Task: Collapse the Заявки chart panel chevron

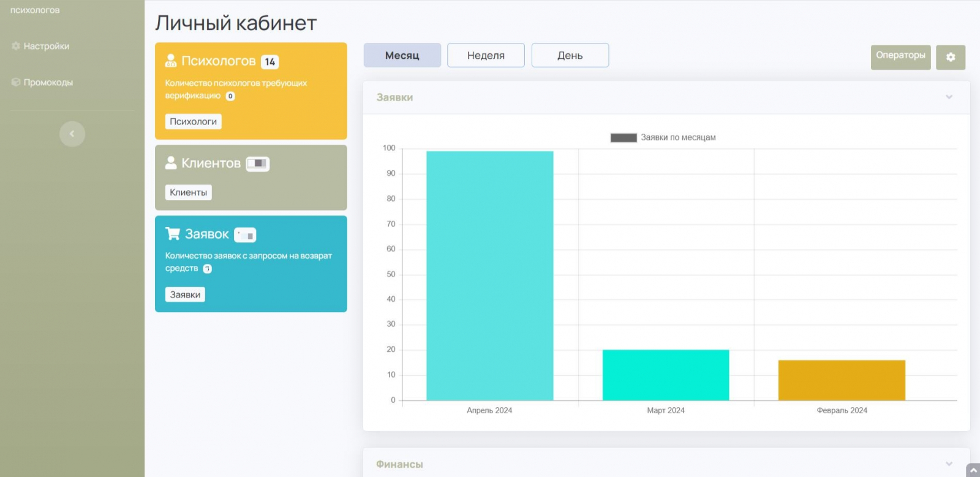Action: (x=949, y=97)
